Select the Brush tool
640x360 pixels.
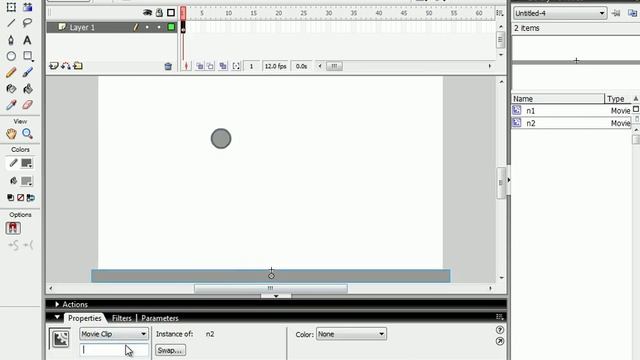(x=27, y=72)
